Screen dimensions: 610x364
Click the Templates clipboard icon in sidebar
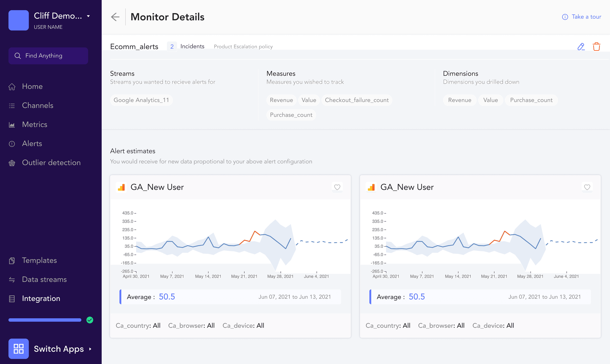click(12, 261)
